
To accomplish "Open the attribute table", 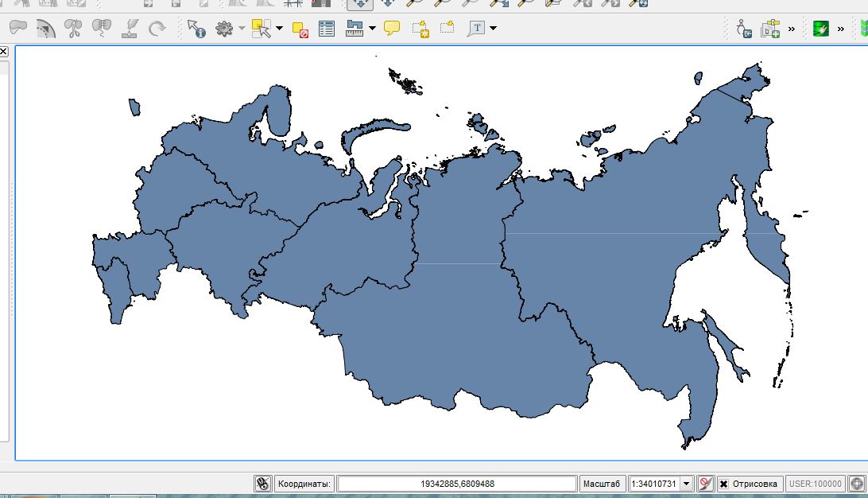I will (x=327, y=29).
